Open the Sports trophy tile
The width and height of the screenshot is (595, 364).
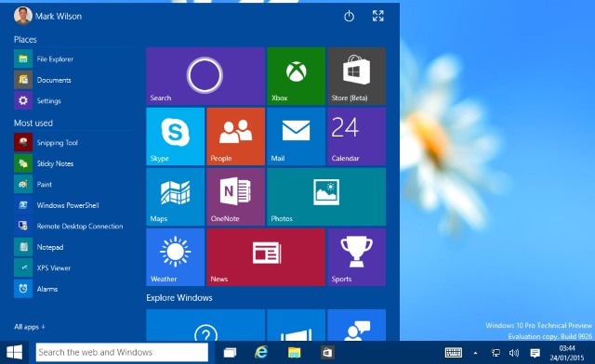pyautogui.click(x=356, y=257)
